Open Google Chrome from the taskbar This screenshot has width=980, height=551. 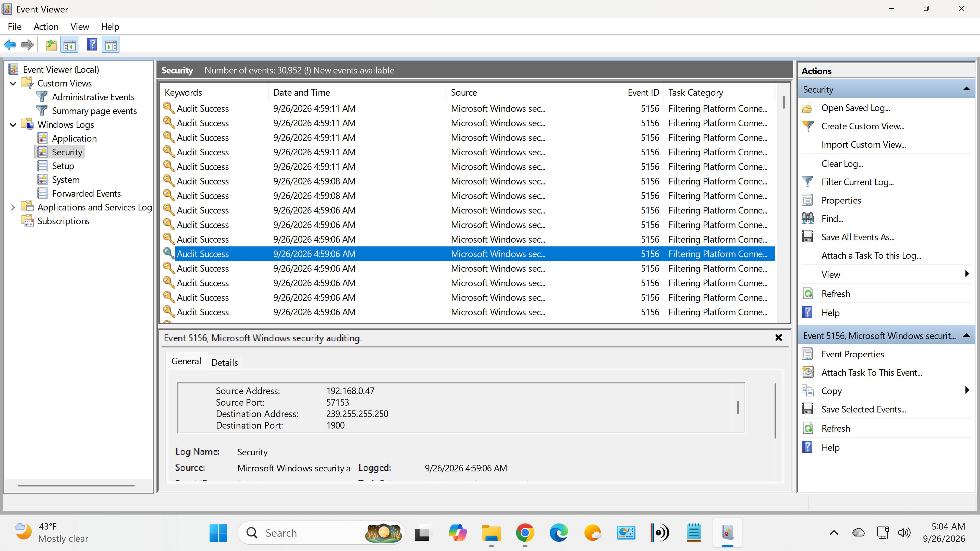click(x=525, y=533)
